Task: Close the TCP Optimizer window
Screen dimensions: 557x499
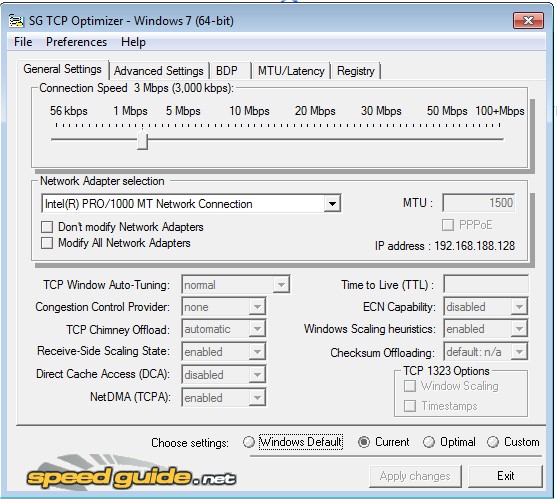Action: click(x=528, y=21)
